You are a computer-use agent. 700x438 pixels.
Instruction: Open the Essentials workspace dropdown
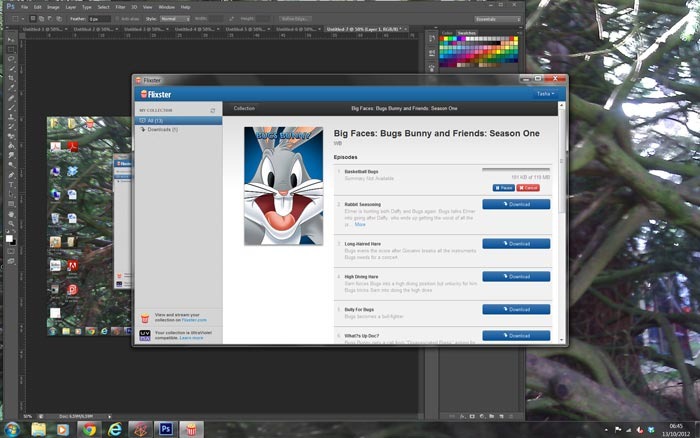pos(497,19)
